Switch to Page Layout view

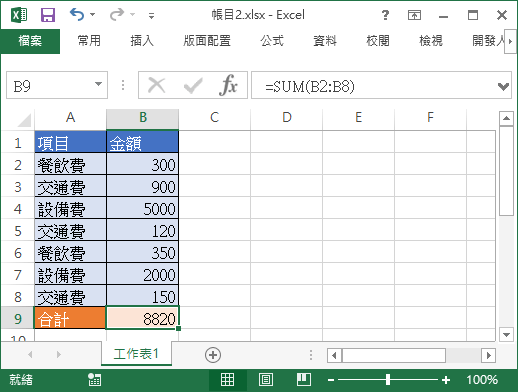266,380
